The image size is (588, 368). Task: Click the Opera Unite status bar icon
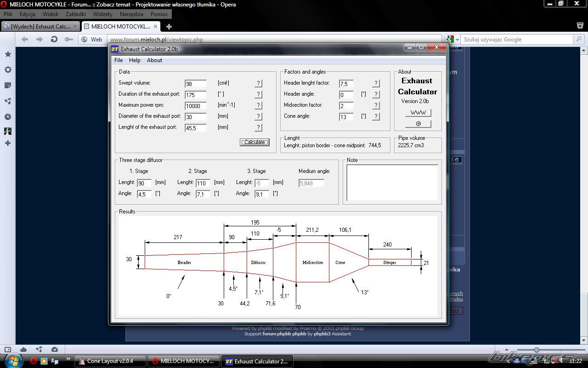pyautogui.click(x=39, y=350)
